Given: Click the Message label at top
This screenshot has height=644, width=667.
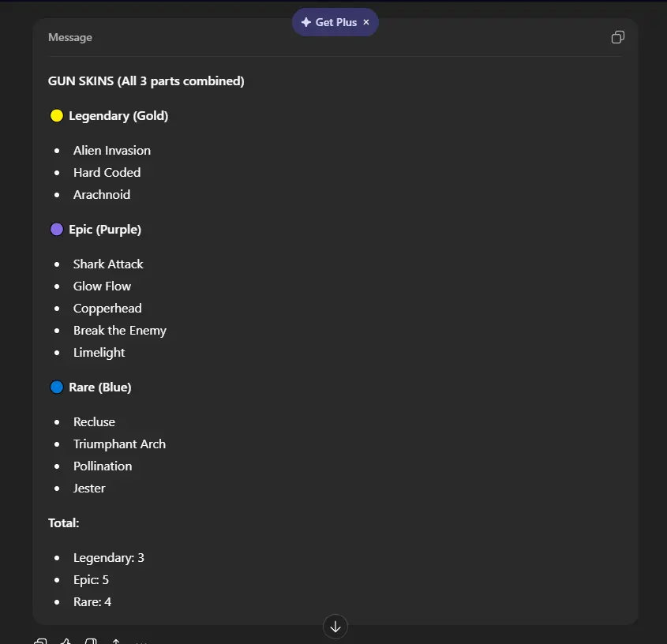Looking at the screenshot, I should click(x=69, y=37).
